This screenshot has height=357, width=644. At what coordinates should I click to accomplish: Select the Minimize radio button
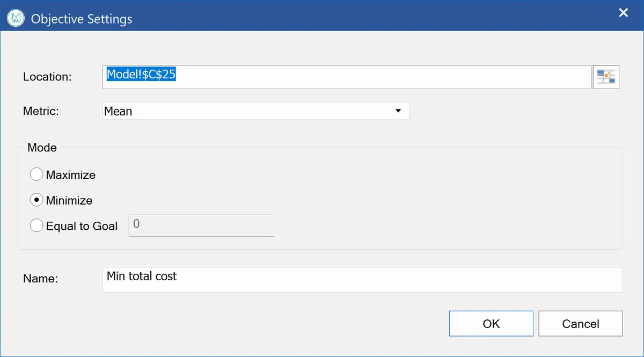point(36,200)
